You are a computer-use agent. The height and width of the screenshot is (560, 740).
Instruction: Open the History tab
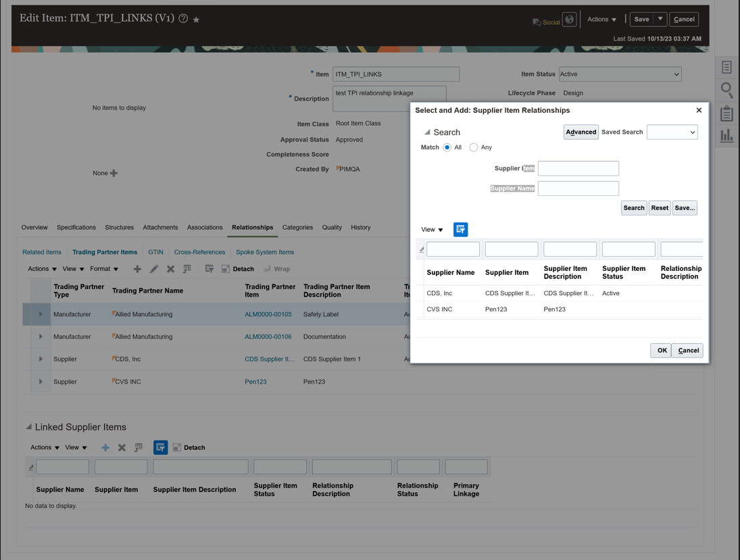click(361, 228)
